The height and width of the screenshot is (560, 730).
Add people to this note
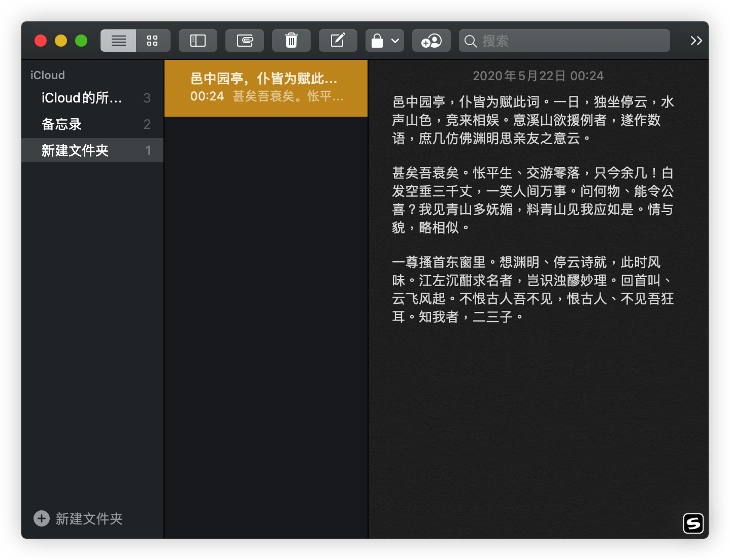pos(431,41)
